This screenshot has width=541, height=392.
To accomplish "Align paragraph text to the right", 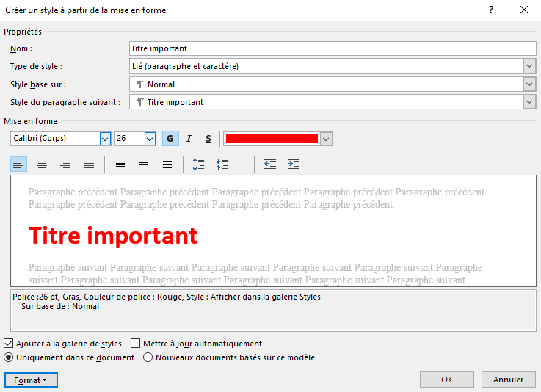I will [65, 164].
